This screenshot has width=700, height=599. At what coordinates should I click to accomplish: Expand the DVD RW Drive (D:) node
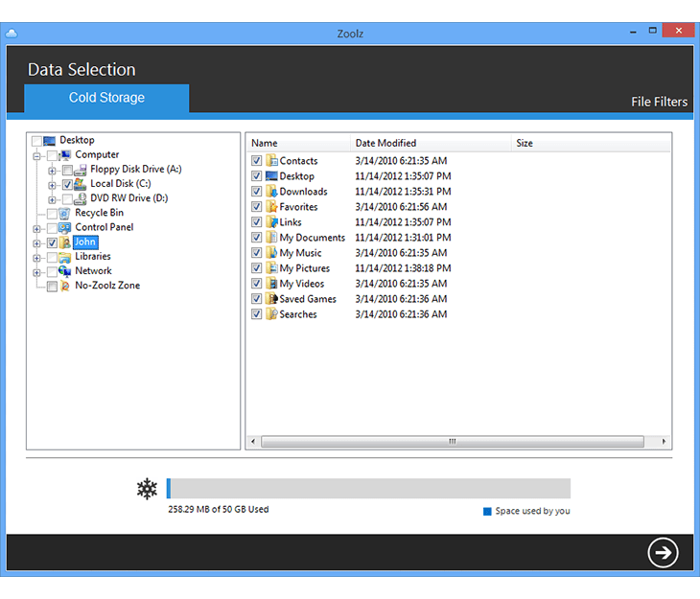(52, 199)
